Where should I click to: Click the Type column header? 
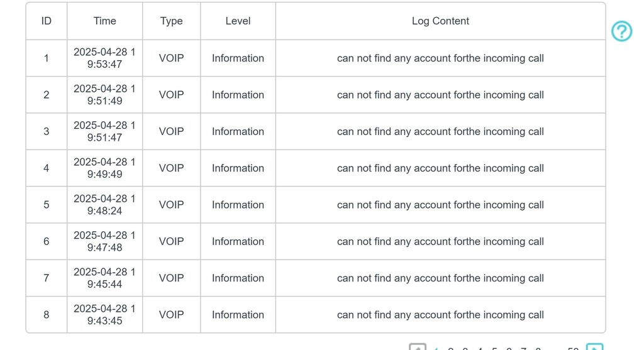point(171,21)
